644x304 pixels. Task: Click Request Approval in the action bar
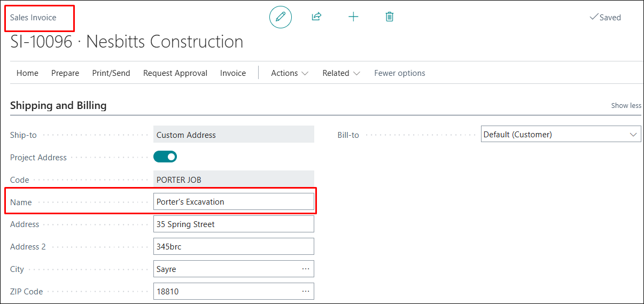[x=175, y=73]
